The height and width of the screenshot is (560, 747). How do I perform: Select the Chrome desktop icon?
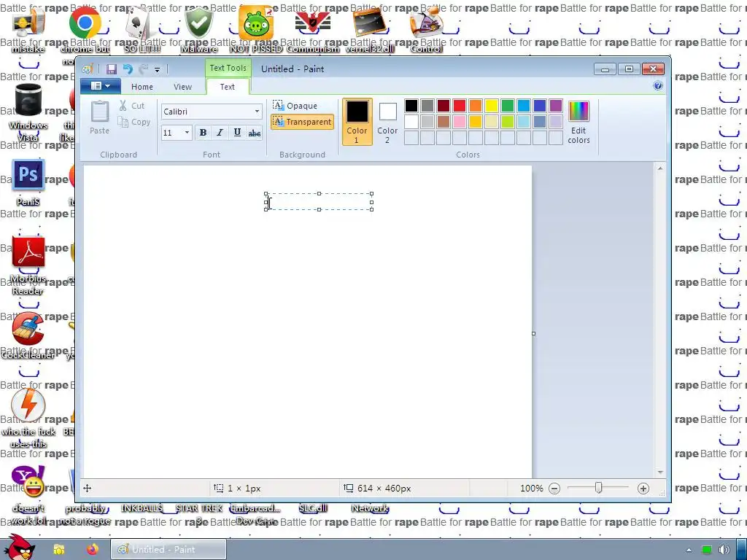[85, 22]
